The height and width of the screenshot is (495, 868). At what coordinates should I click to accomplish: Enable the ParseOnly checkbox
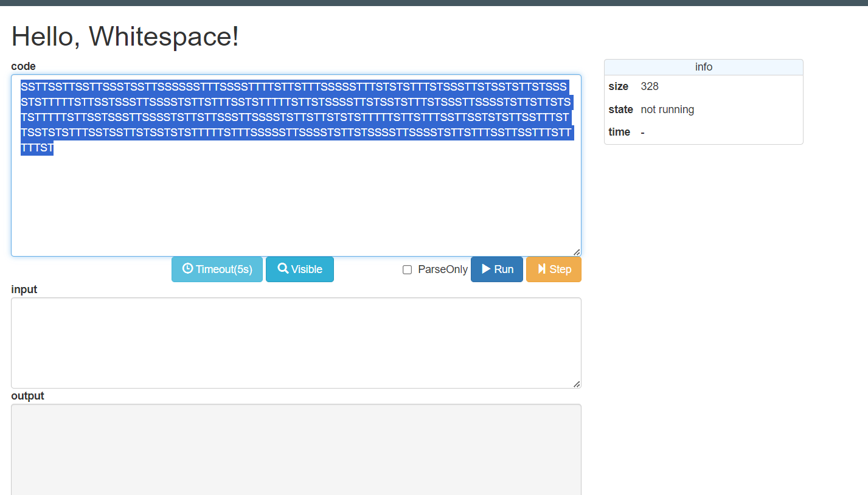(408, 270)
